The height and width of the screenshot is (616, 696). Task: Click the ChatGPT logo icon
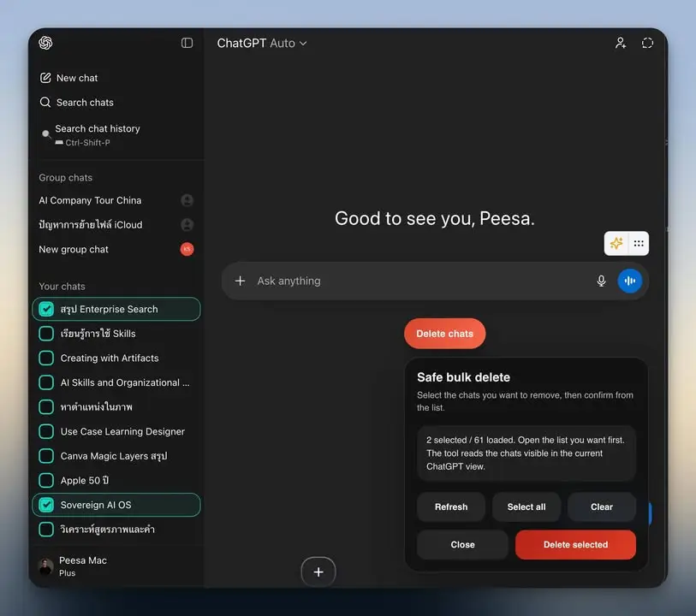pos(45,43)
